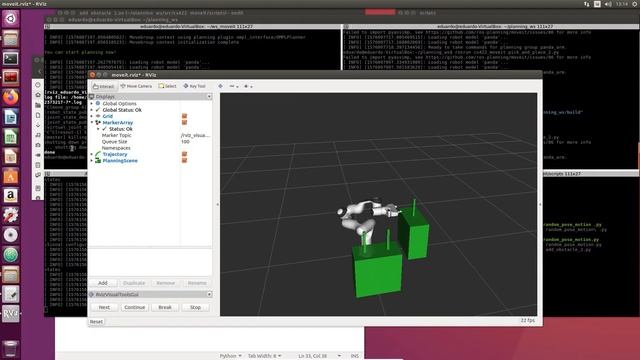The height and width of the screenshot is (360, 640).
Task: Open the Ubuntu Dash search icon
Action: pos(11,19)
